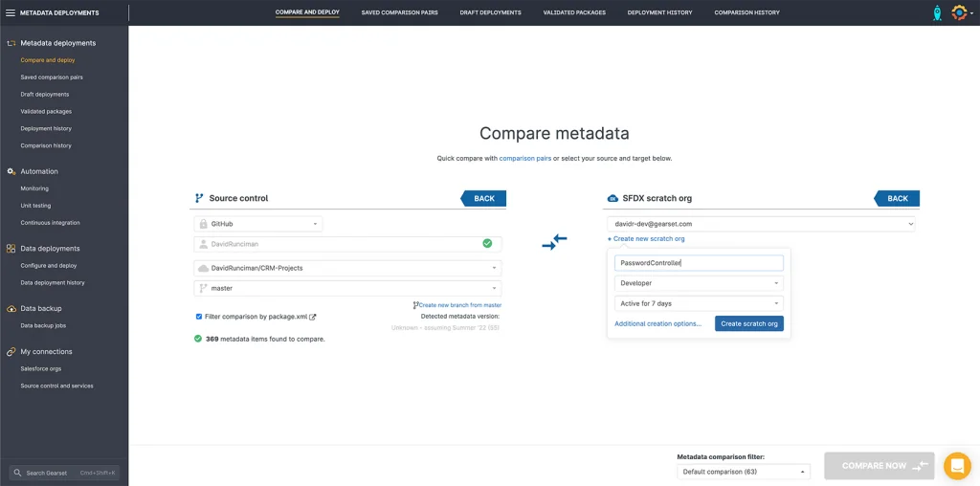Open the DavidRunciman/CRM-Projects repository dropdown
This screenshot has height=486, width=980.
(347, 268)
